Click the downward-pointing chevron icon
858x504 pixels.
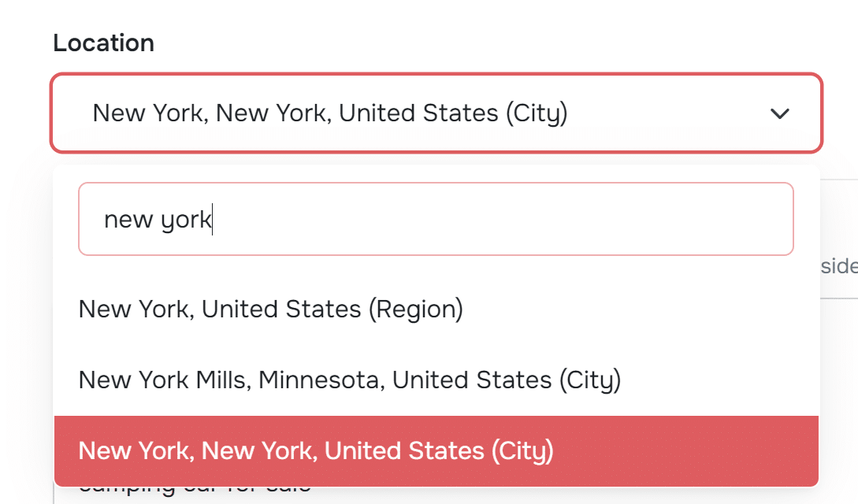(x=780, y=113)
